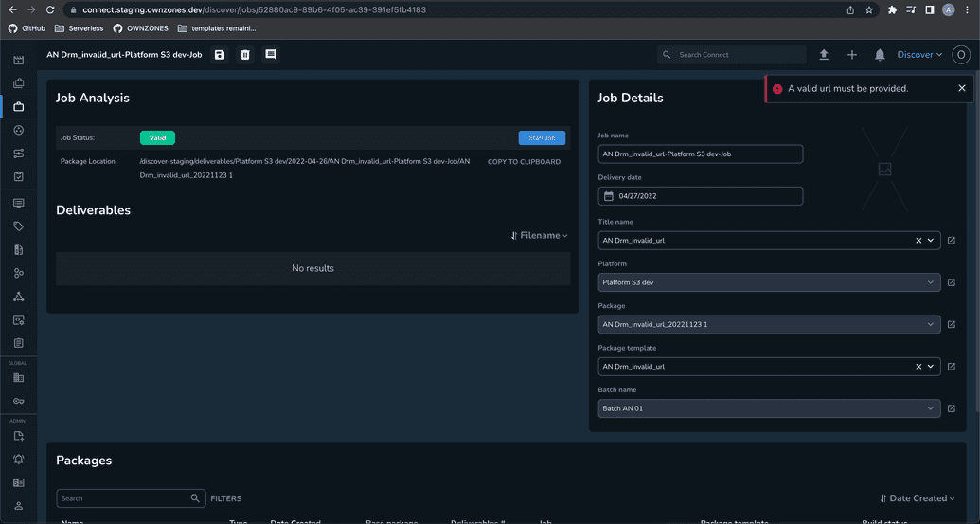The image size is (980, 524).
Task: Open the Serverless bookmark folder
Action: (x=80, y=28)
